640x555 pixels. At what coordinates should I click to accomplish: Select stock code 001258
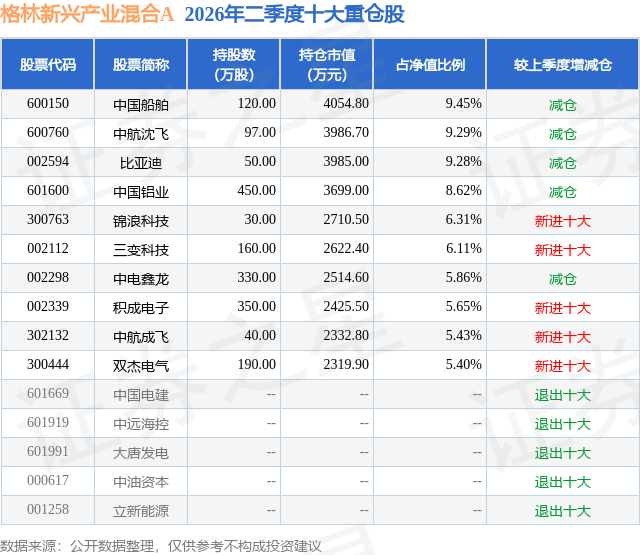(48, 509)
